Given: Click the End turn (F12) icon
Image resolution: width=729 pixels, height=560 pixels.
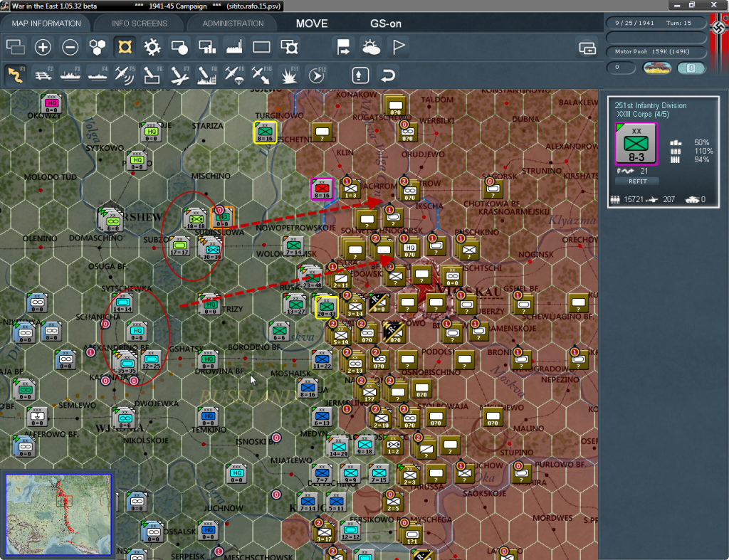Looking at the screenshot, I should tap(317, 75).
